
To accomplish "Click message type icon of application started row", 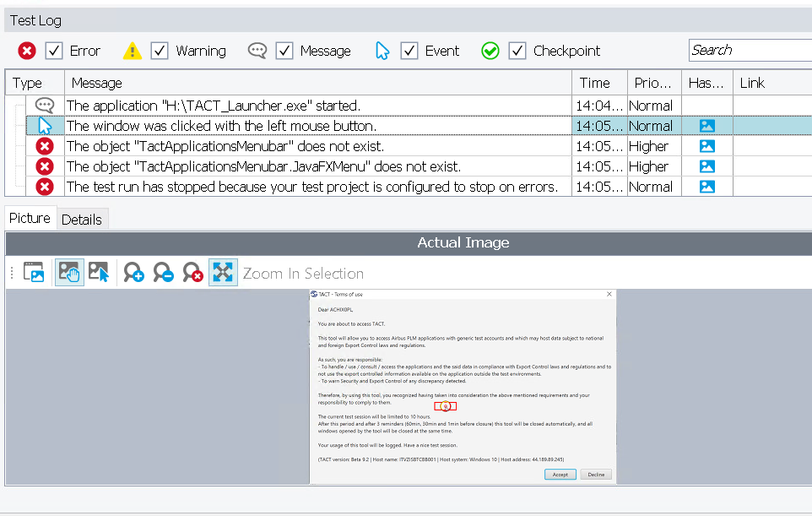I will 45,106.
